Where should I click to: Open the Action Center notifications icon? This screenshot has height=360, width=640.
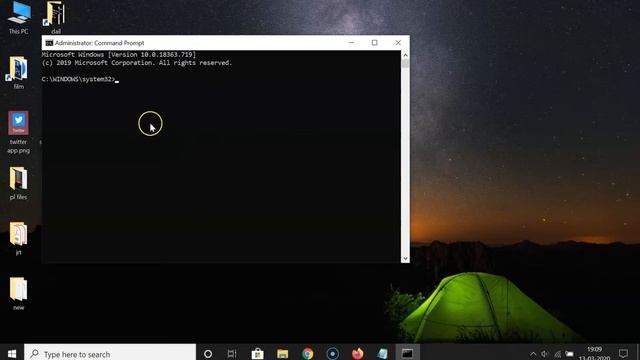623,353
